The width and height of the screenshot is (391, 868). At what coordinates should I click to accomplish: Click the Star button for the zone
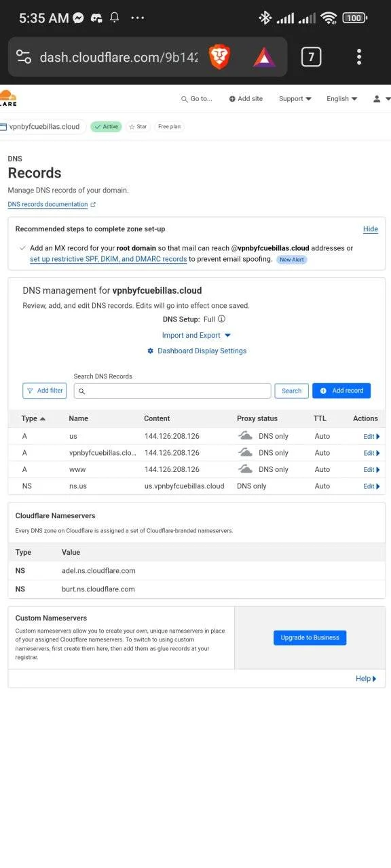tap(138, 127)
